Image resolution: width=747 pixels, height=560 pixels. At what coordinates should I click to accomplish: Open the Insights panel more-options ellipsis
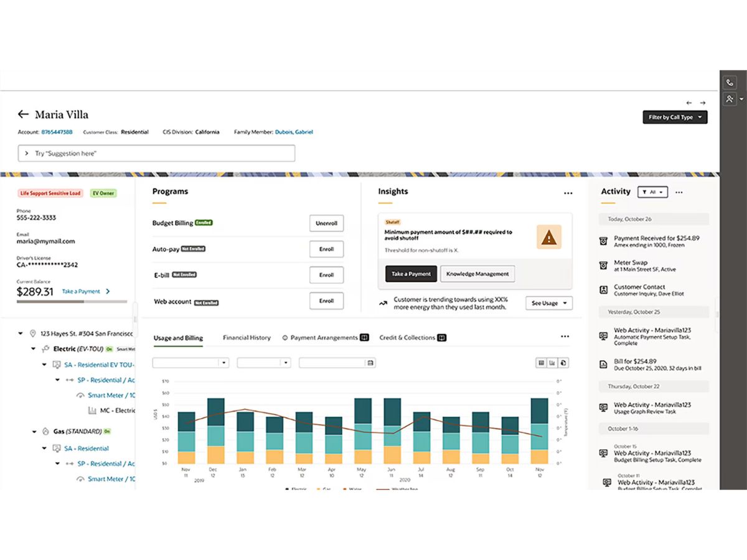click(568, 194)
